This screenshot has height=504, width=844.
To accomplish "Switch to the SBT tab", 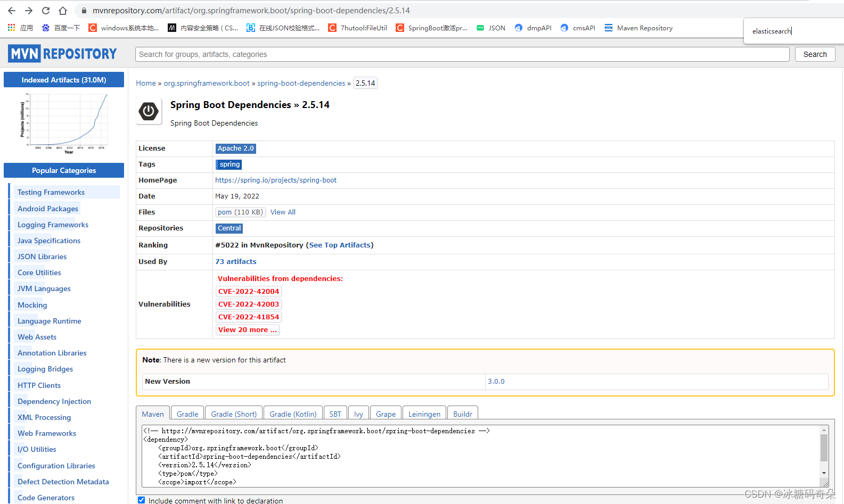I will [335, 414].
